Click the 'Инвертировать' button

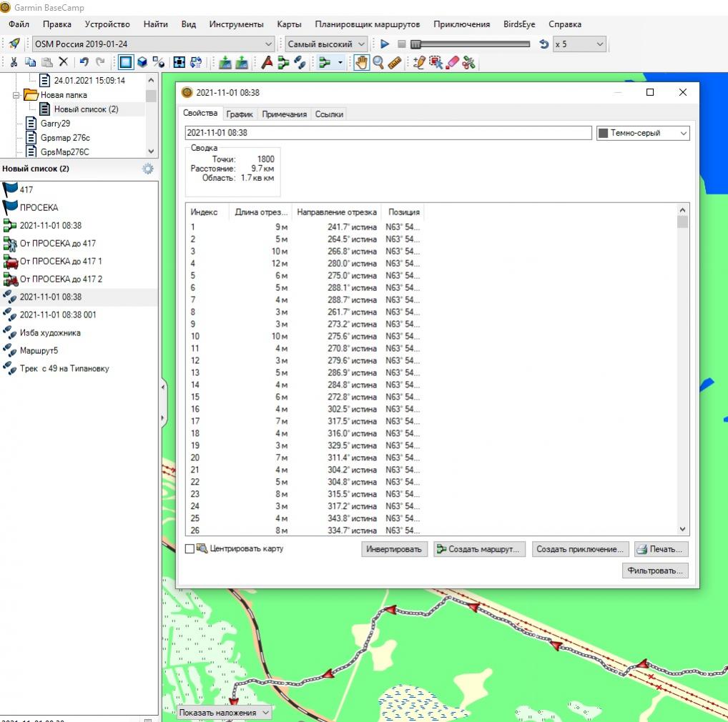[395, 549]
